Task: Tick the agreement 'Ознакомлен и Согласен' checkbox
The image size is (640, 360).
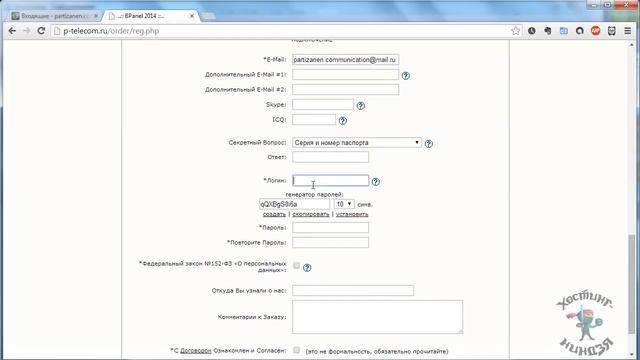Action: [296, 350]
